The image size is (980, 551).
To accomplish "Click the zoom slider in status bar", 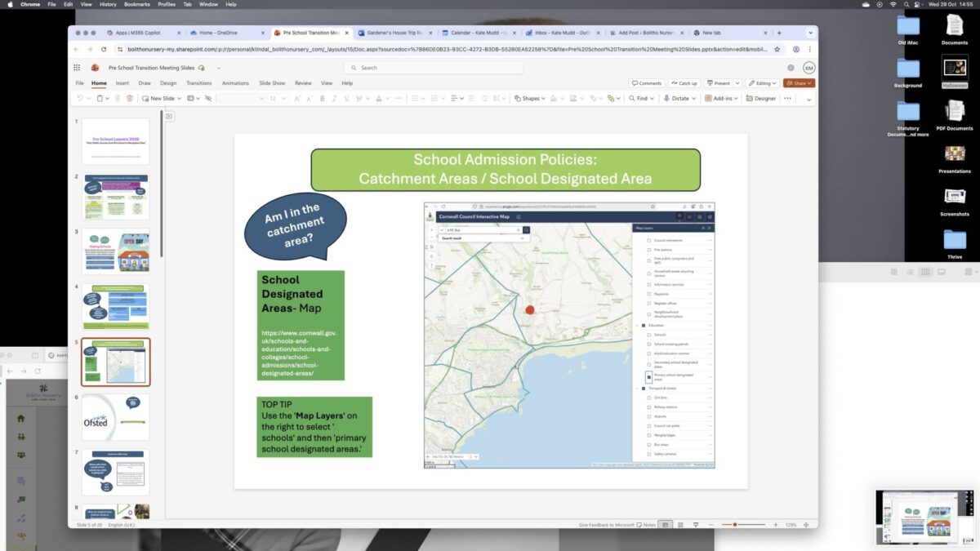I will click(735, 524).
